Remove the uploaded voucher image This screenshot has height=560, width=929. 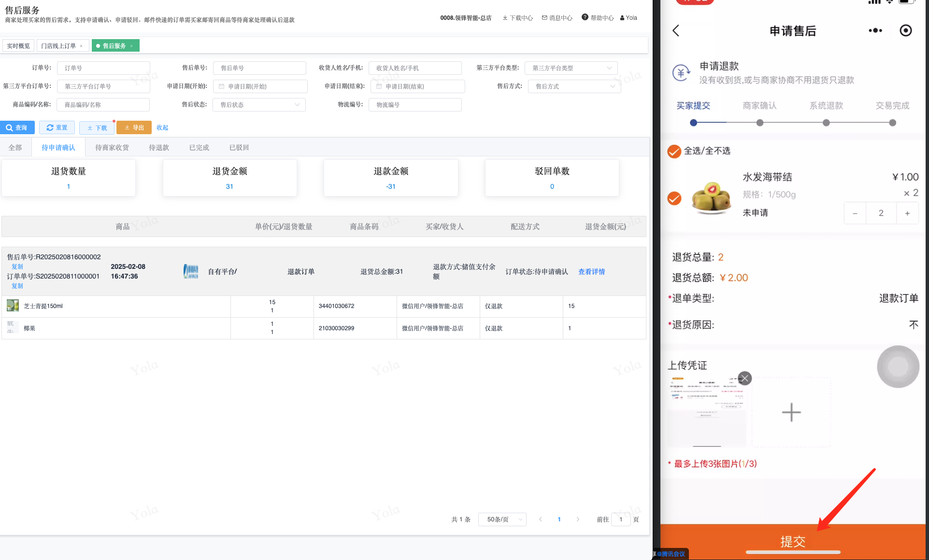tap(744, 378)
